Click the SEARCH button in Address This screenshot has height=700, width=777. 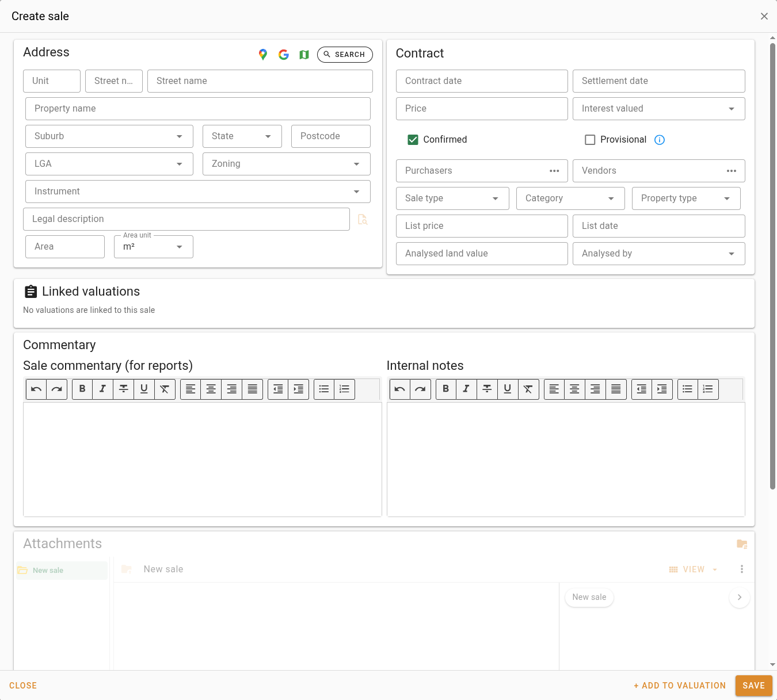click(345, 55)
